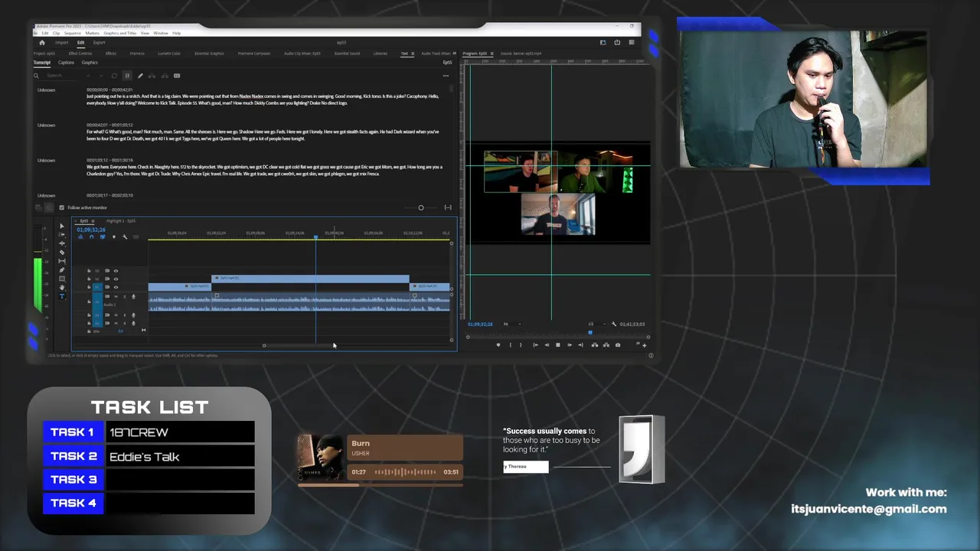This screenshot has width=980, height=551.
Task: Click the transcript search magnifier icon
Action: [36, 76]
